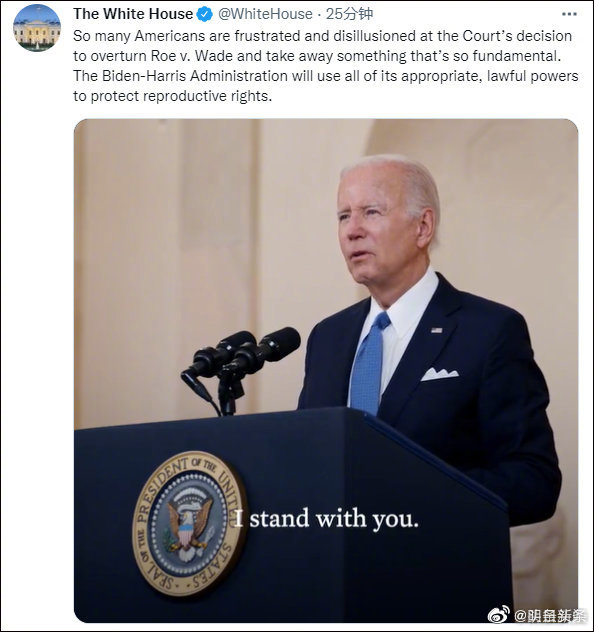Open the three-dot more options menu
The image size is (594, 632).
point(569,14)
